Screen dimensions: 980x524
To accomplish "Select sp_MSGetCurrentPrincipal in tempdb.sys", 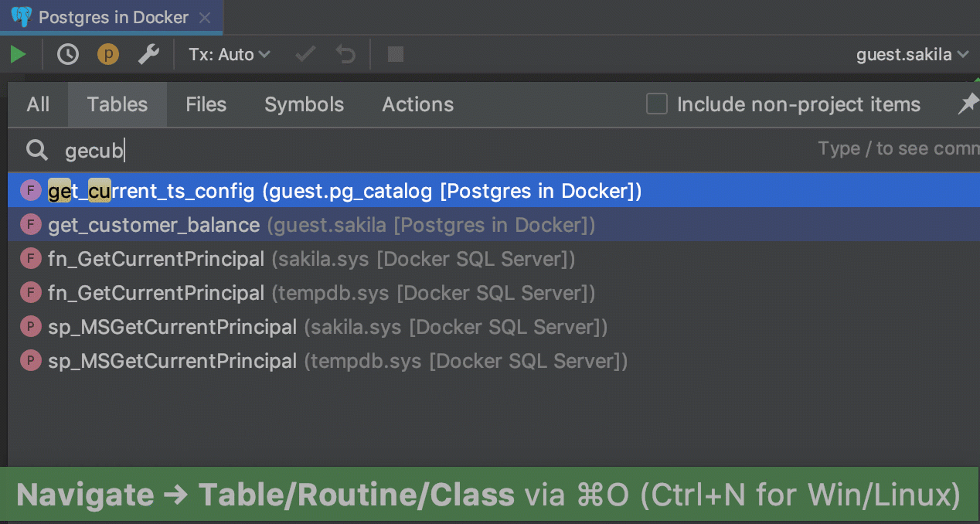I will [x=172, y=361].
